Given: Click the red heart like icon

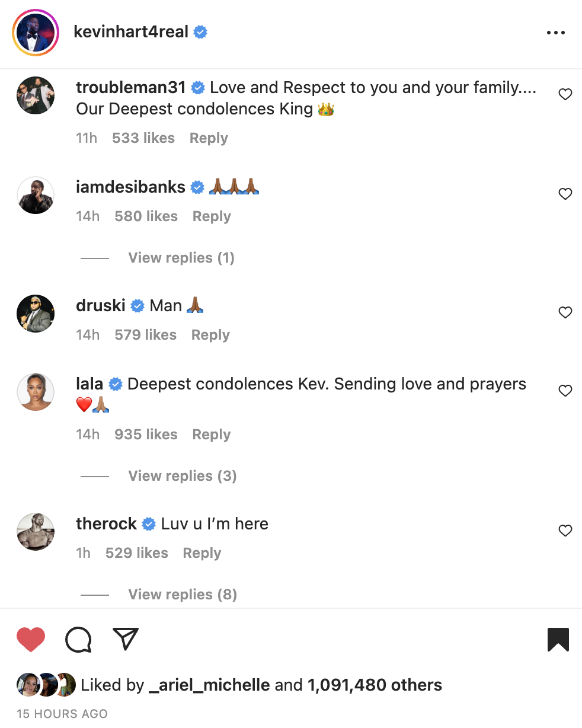Looking at the screenshot, I should [31, 639].
